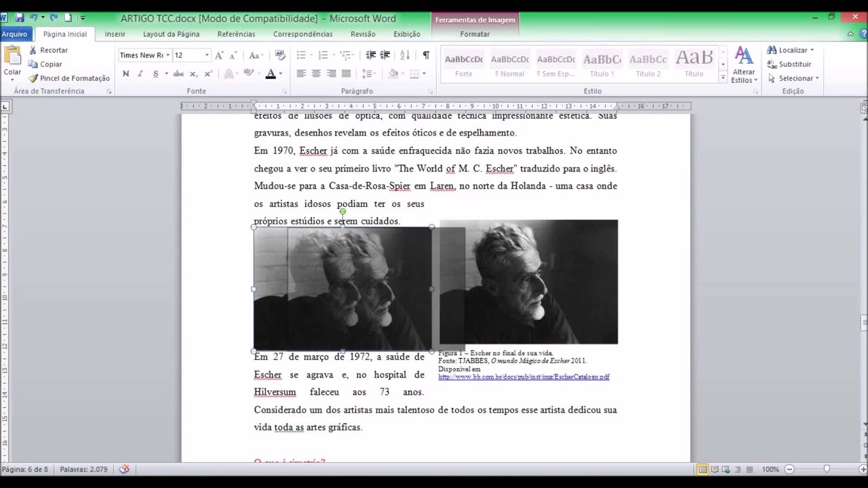Toggle italic formatting
This screenshot has height=488, width=868.
141,74
